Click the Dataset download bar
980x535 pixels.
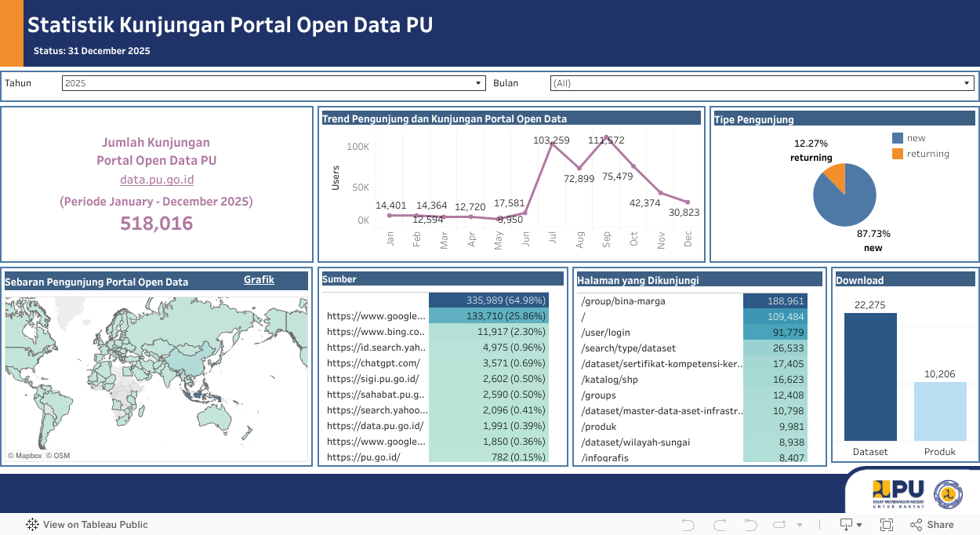pos(870,377)
